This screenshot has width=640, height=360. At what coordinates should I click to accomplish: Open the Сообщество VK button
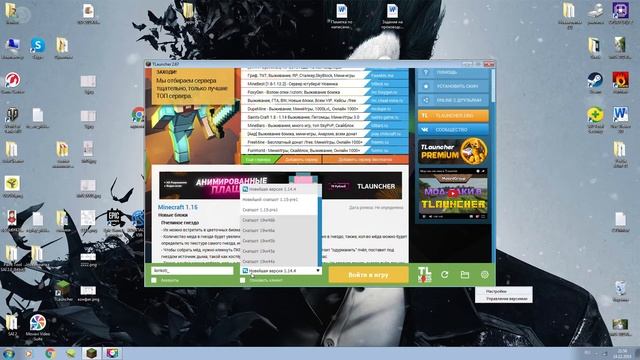point(453,130)
